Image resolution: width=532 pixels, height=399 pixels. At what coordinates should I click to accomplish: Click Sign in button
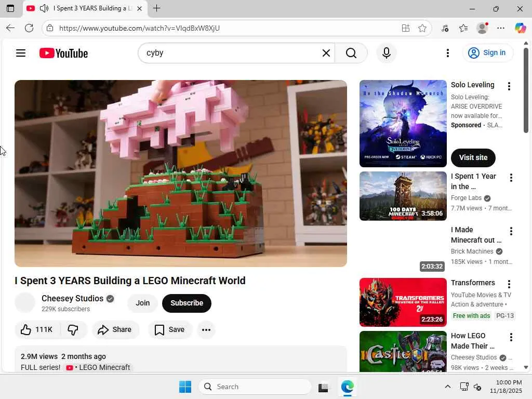[487, 53]
